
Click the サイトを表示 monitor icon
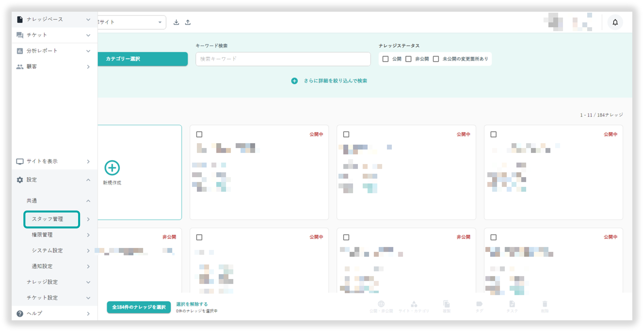20,161
